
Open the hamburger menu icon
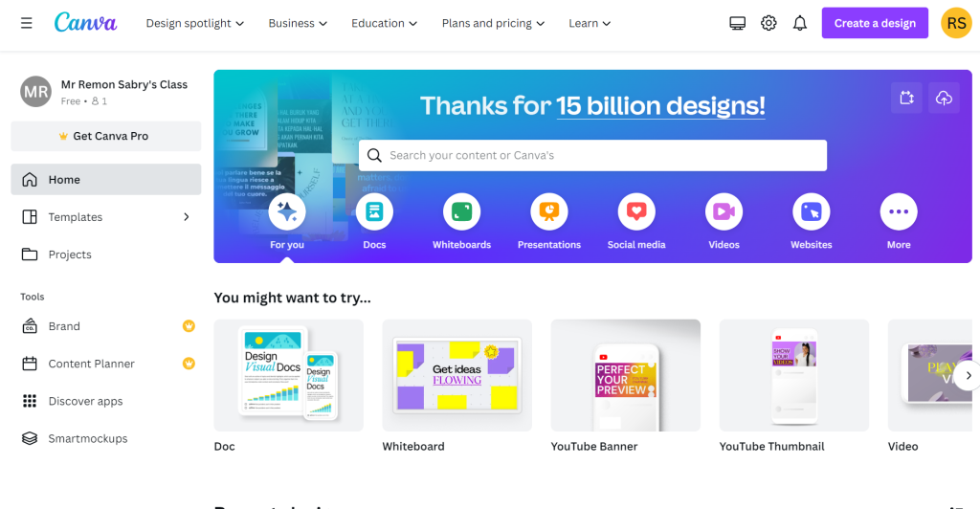pos(26,23)
